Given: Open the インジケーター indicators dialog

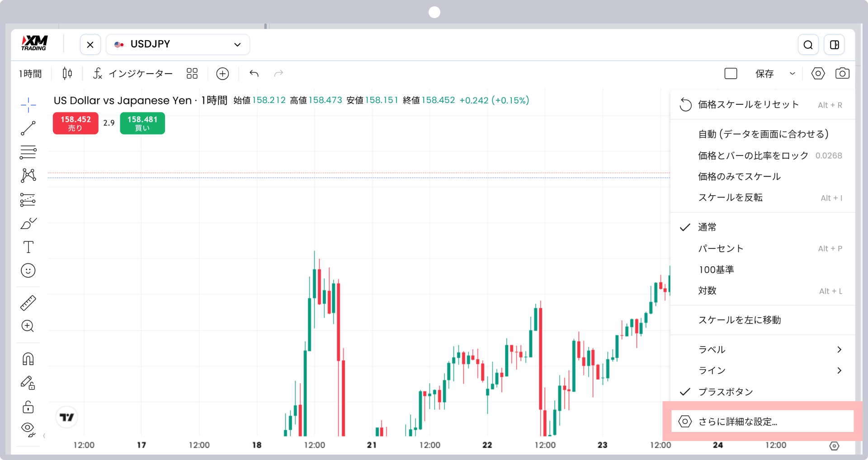Looking at the screenshot, I should pos(133,73).
